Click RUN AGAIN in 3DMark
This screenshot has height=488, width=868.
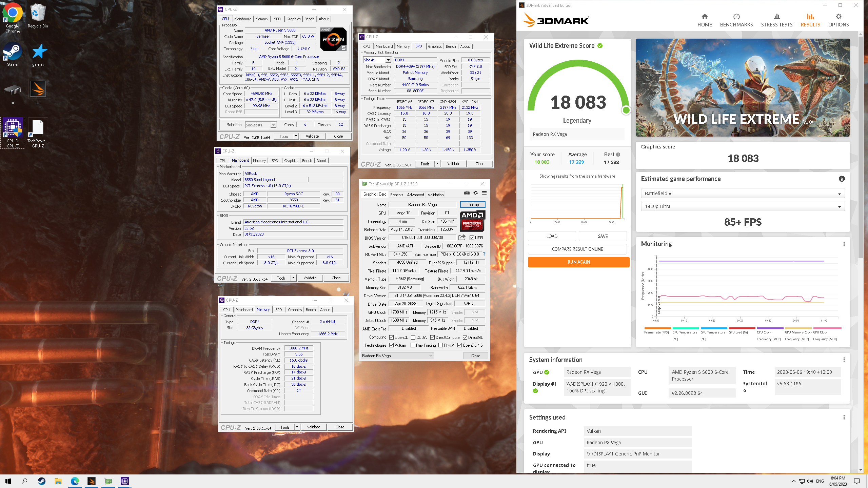click(x=578, y=262)
